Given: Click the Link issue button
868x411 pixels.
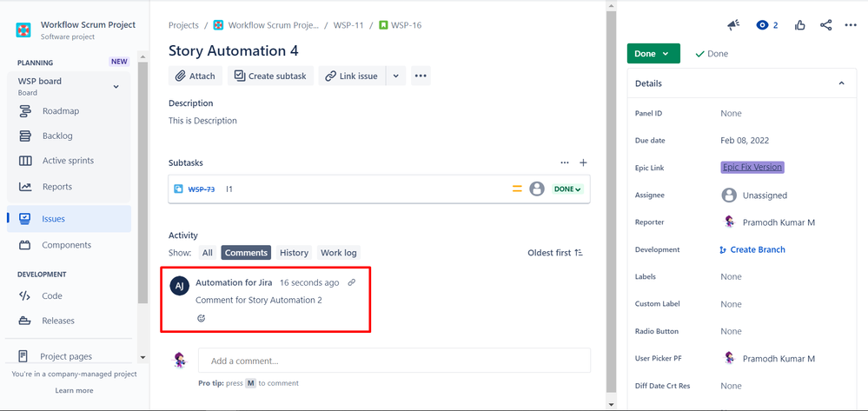Looking at the screenshot, I should (352, 76).
